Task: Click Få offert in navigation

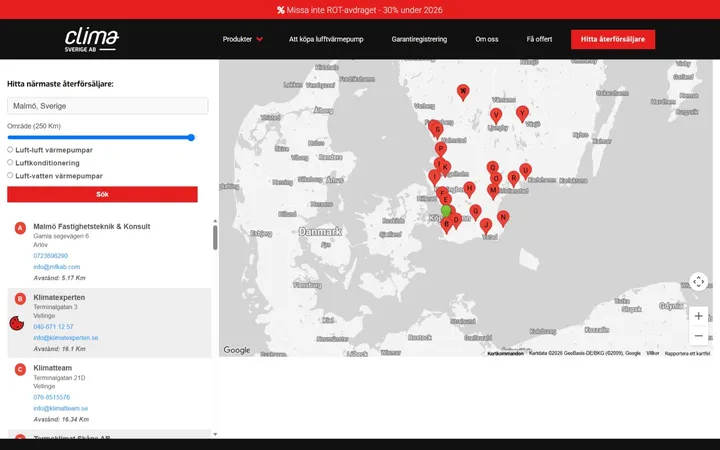Action: click(x=539, y=39)
